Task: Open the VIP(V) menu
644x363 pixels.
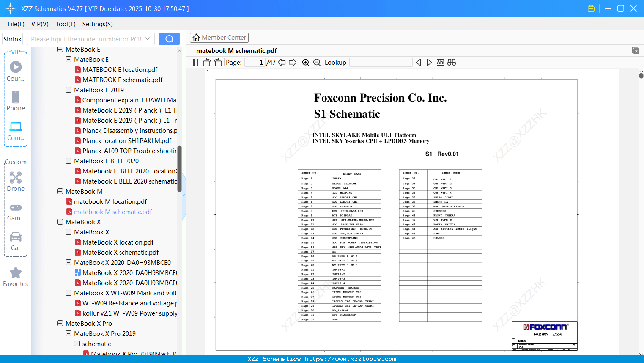Action: pos(40,24)
